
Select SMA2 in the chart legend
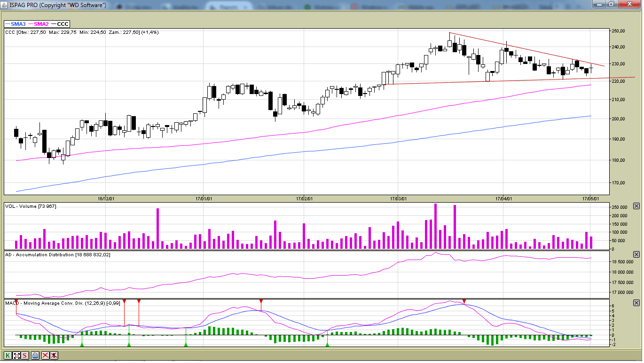pos(41,24)
